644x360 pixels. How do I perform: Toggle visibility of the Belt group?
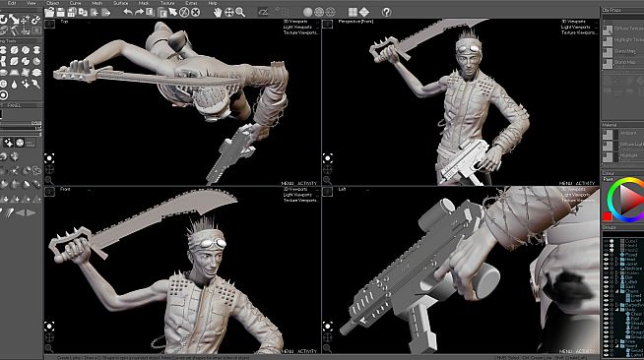pos(607,277)
